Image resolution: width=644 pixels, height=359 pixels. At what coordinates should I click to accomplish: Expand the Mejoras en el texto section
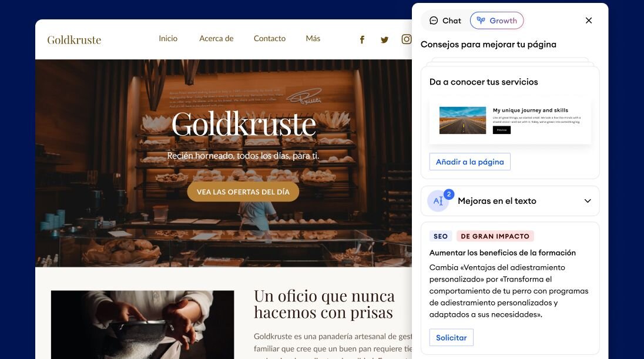click(588, 201)
